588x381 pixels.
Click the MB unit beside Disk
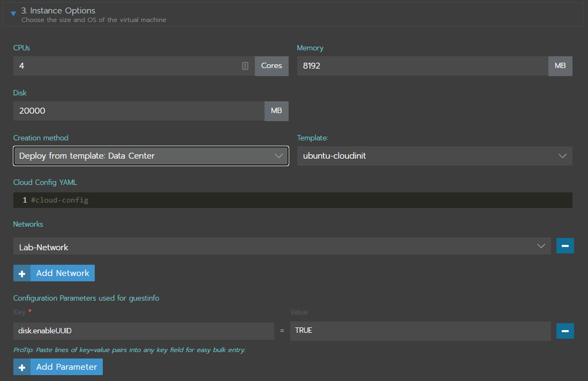pyautogui.click(x=276, y=111)
